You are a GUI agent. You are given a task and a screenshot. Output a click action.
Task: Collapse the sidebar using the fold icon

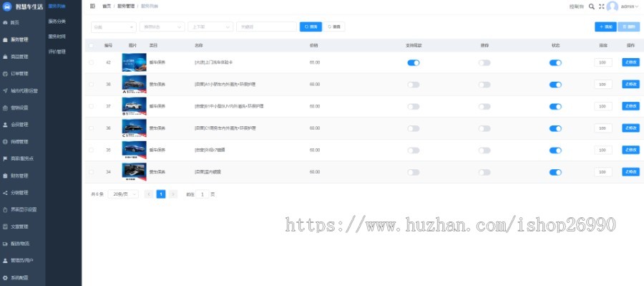pos(92,6)
